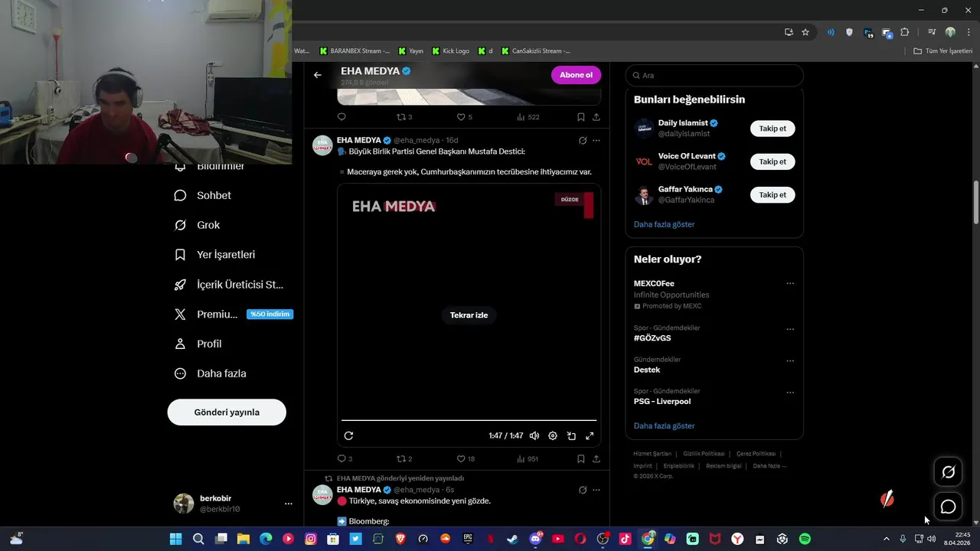Open Gizlilik Politikası footer link
Viewport: 980px width, 551px height.
point(704,454)
